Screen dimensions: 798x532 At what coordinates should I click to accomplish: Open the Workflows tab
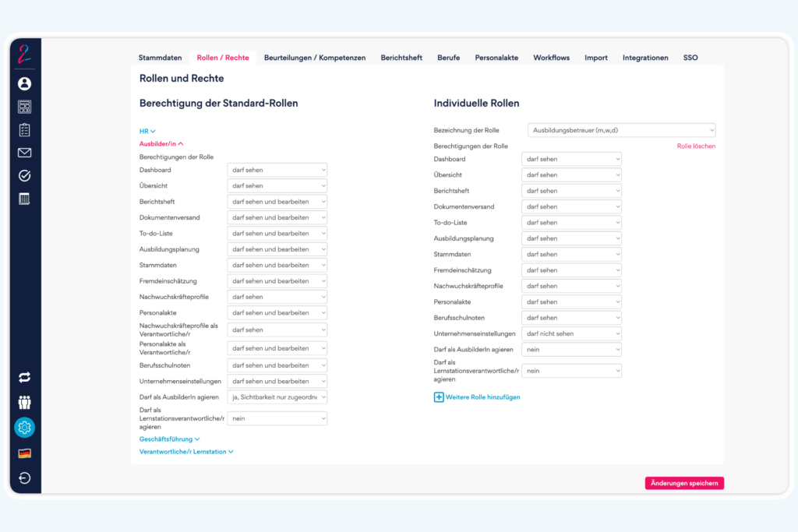tap(551, 57)
